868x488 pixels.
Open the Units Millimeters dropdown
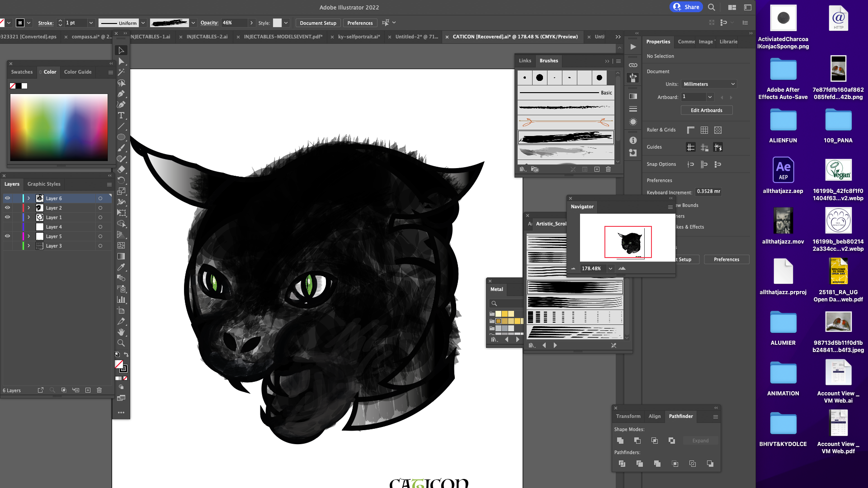(x=709, y=84)
